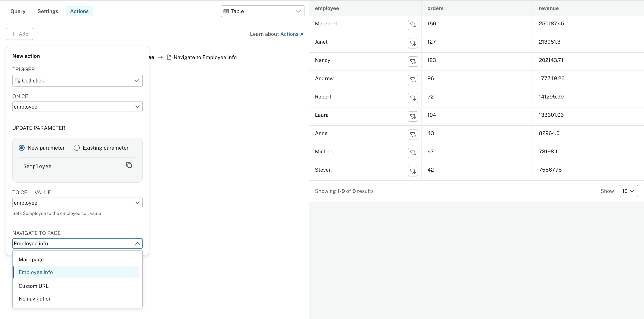The image size is (644, 319).
Task: Switch to the Query tab
Action: [x=18, y=11]
